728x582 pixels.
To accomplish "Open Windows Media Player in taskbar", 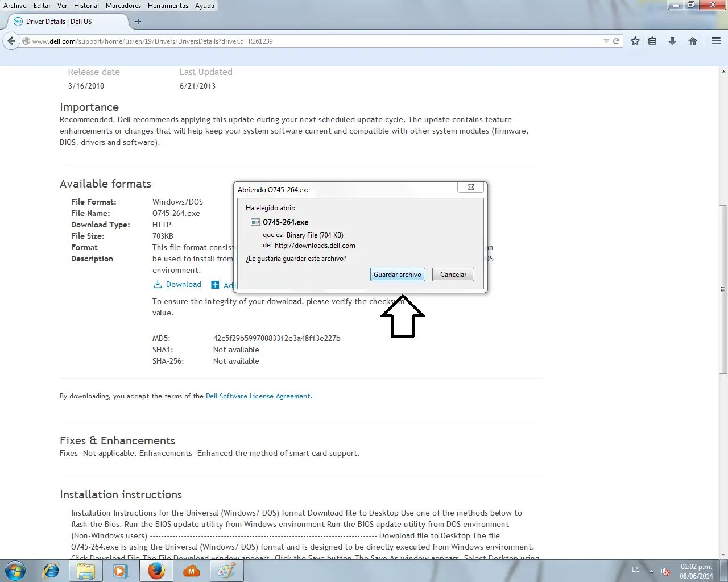I will (121, 571).
